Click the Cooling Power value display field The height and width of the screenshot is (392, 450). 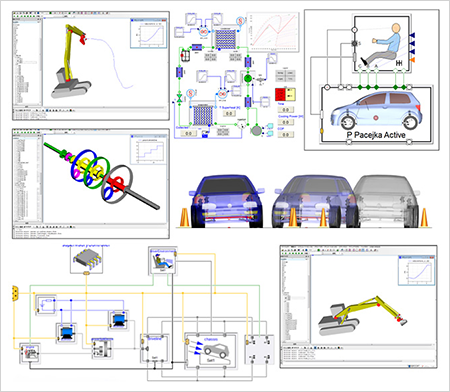(286, 122)
